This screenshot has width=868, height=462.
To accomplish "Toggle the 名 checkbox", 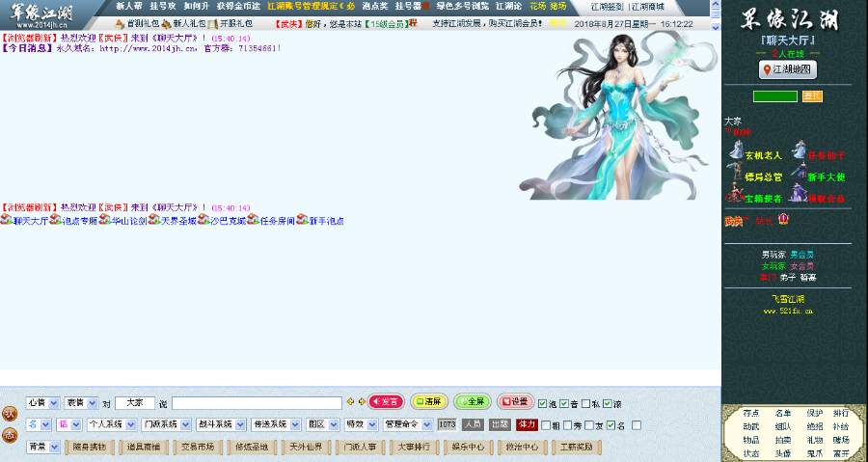I will click(x=610, y=425).
